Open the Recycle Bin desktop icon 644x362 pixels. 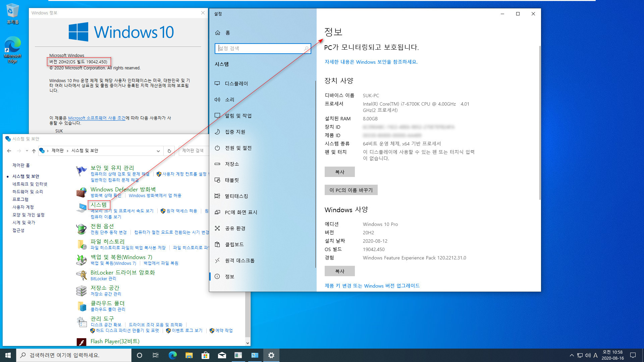(12, 14)
